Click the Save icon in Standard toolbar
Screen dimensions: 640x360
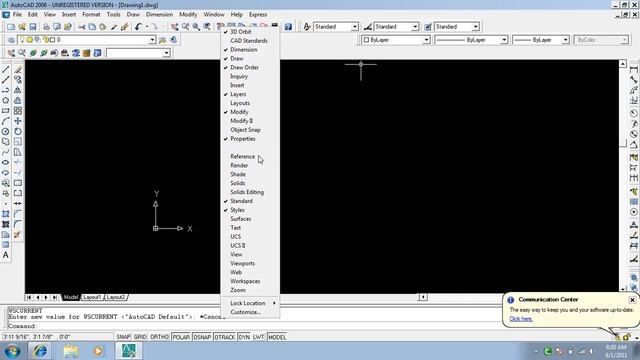pos(33,27)
